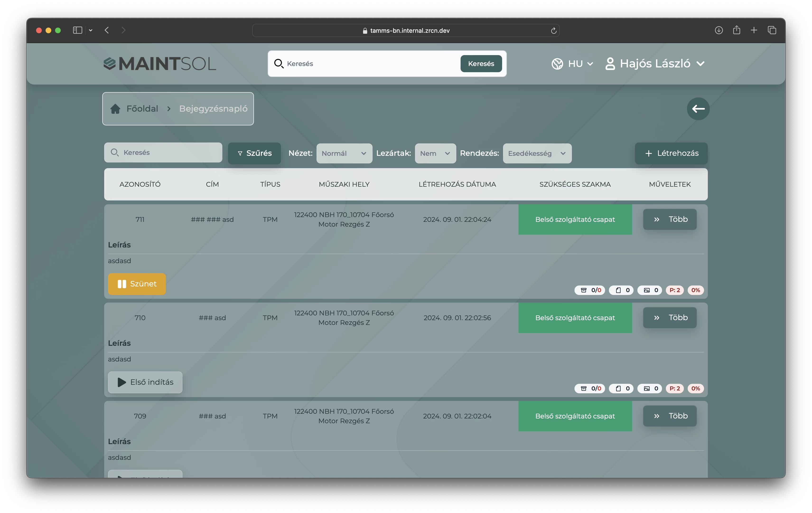This screenshot has width=812, height=513.
Task: Click the magnifier icon in top search
Action: (x=279, y=63)
